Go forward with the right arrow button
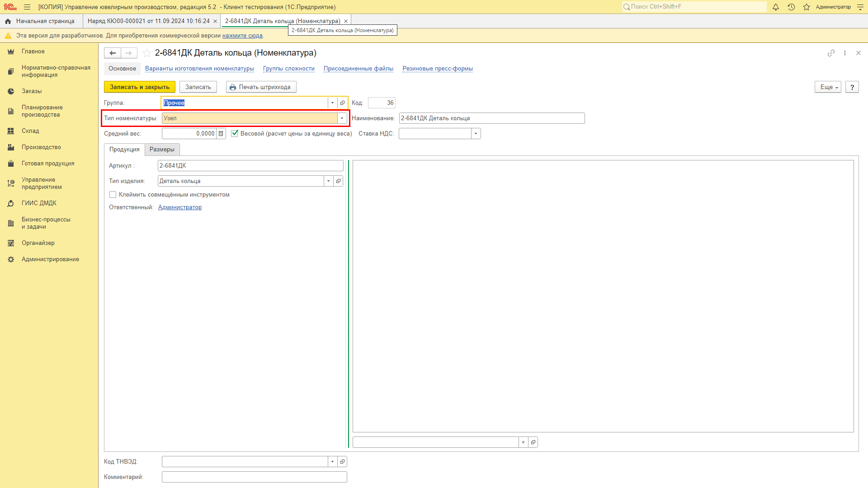The height and width of the screenshot is (488, 868). tap(129, 53)
